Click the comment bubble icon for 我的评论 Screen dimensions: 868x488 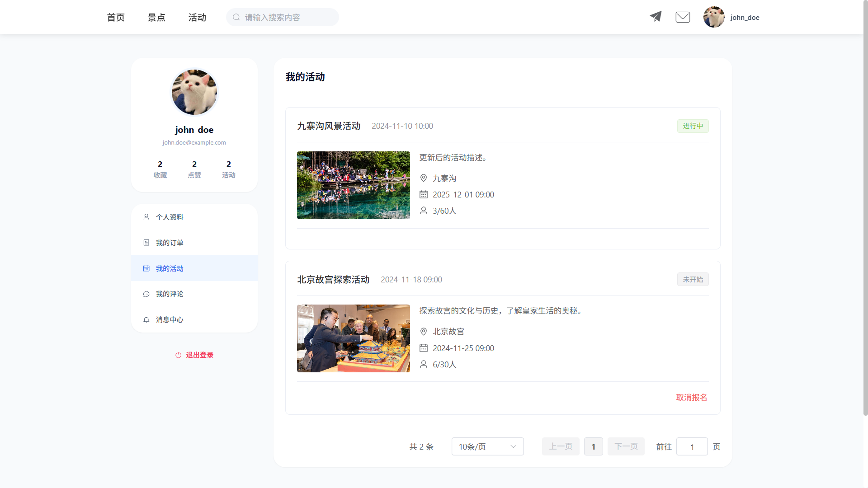pos(146,294)
